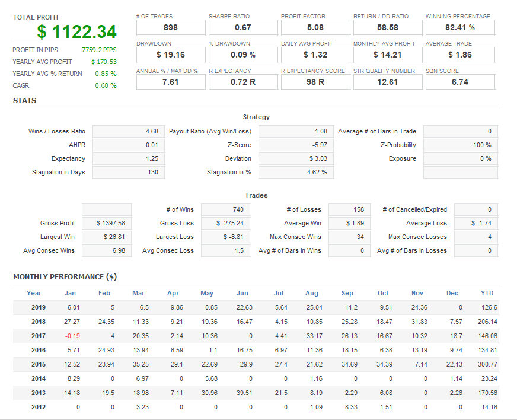Click the AHPR field showing 0.01
517x420 pixels.
click(129, 145)
